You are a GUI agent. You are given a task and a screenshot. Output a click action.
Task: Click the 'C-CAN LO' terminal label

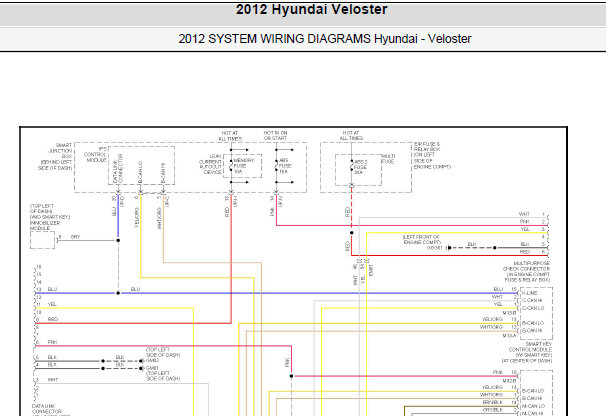533,308
